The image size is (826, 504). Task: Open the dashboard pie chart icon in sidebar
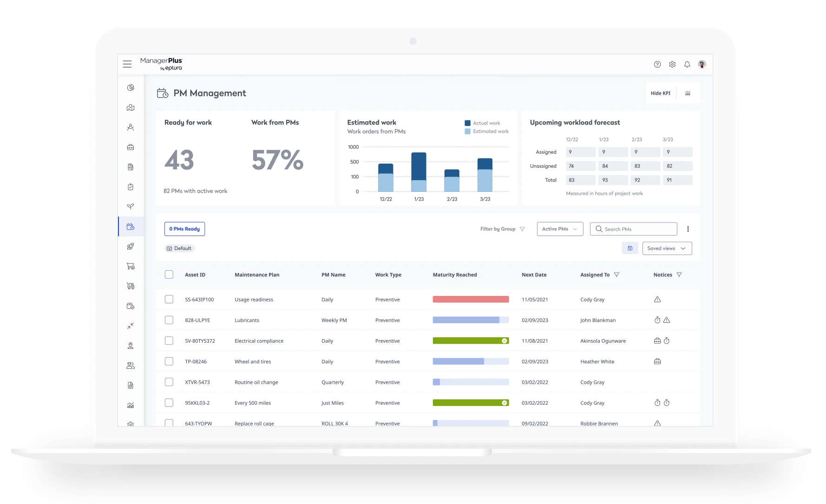(x=131, y=87)
